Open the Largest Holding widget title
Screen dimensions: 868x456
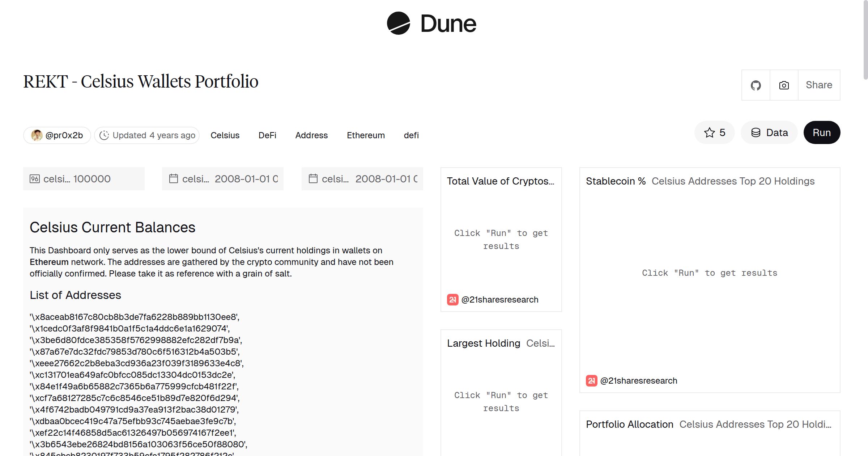click(484, 343)
